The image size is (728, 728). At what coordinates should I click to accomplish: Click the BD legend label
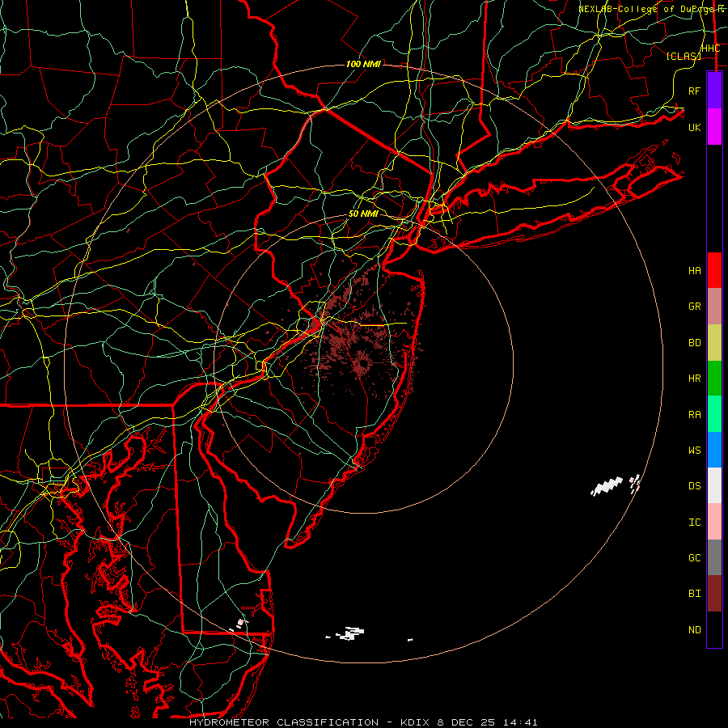point(694,343)
